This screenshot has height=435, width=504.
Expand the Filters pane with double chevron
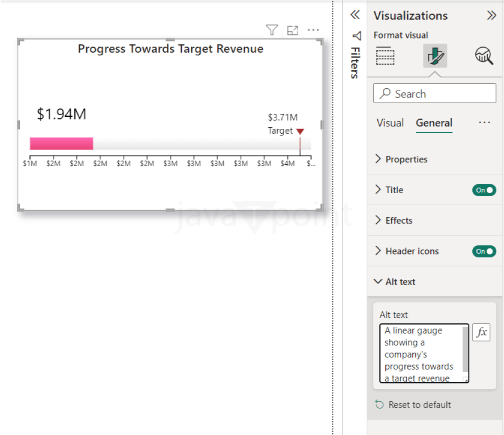pyautogui.click(x=355, y=15)
